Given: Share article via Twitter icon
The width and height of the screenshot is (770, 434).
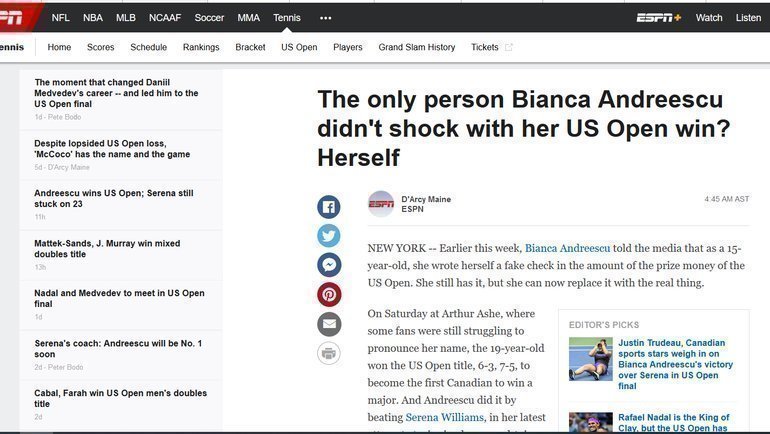Looking at the screenshot, I should coord(329,236).
